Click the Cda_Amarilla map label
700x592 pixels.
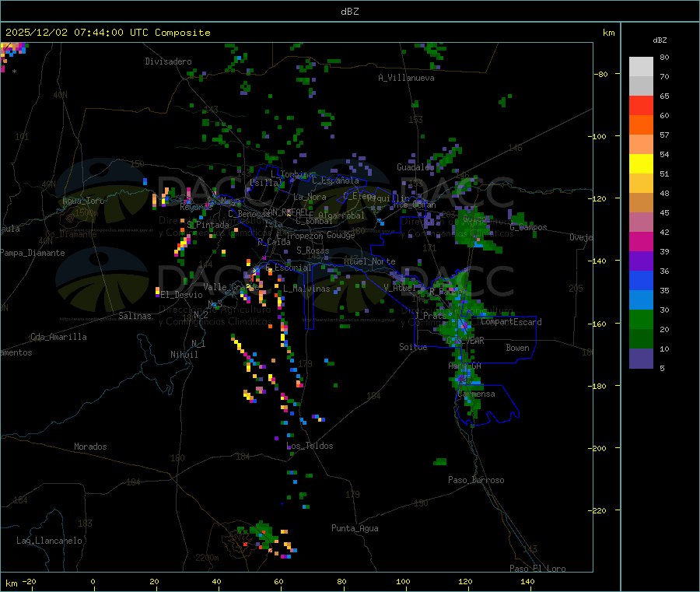[58, 337]
